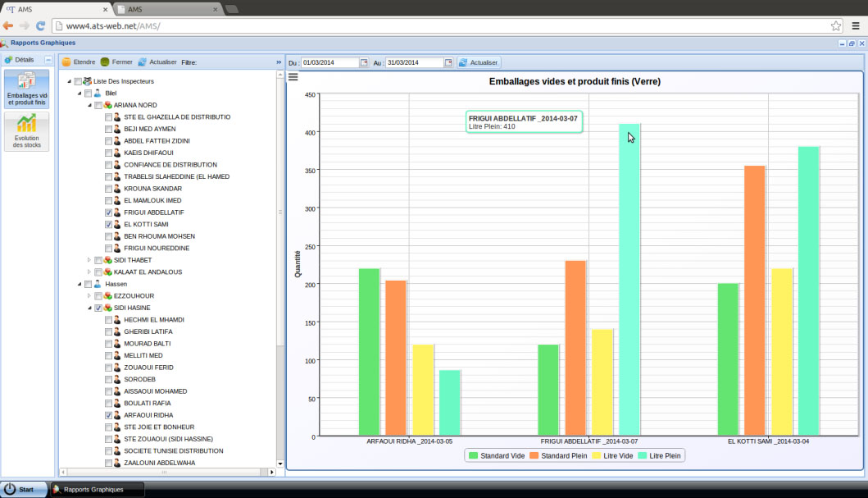Click the Etendre expand-all icon
The height and width of the screenshot is (498, 868).
[x=66, y=62]
